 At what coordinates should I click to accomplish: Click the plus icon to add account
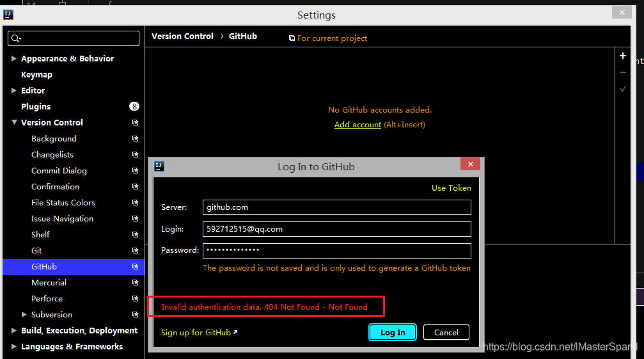pos(623,56)
